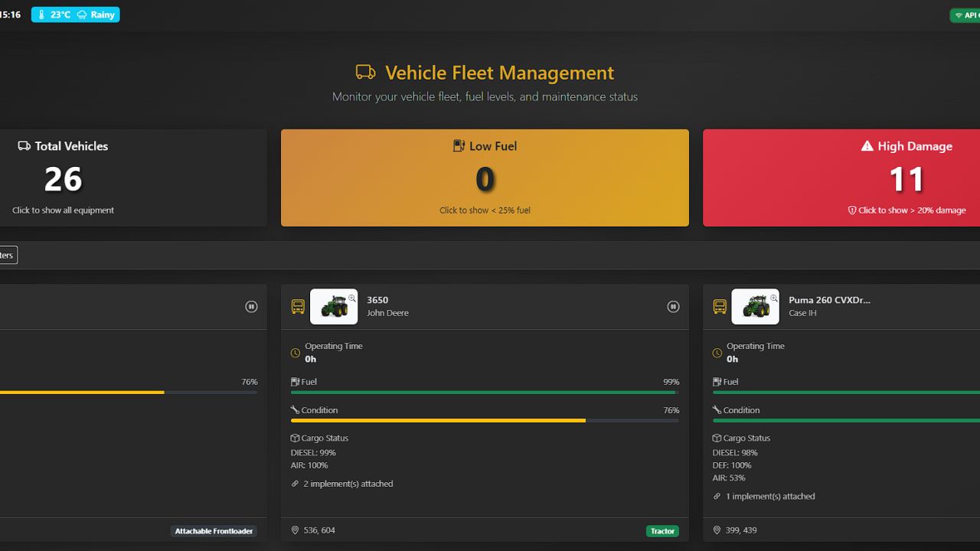This screenshot has height=551, width=980.
Task: Click the clock icon on the 3650 Operating Time
Action: point(296,353)
